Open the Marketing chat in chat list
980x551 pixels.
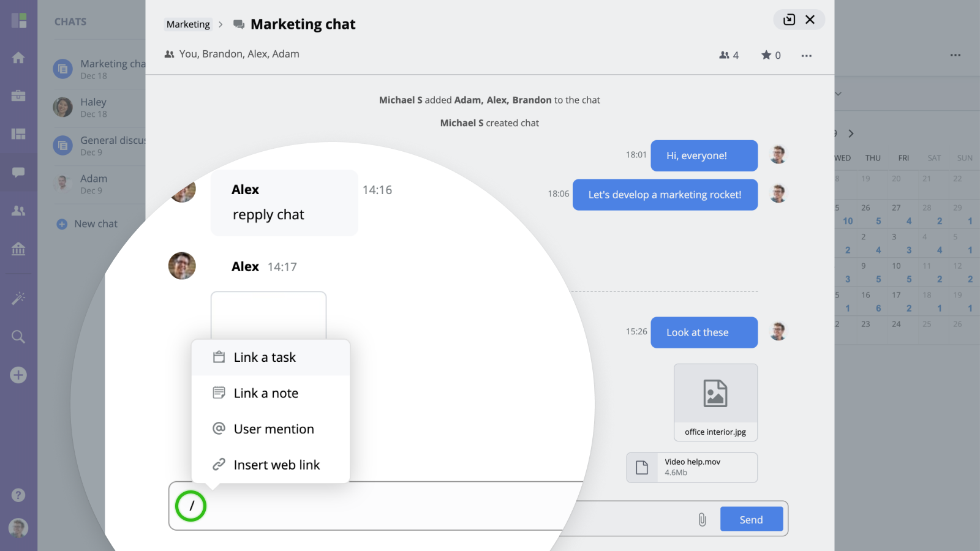click(99, 69)
